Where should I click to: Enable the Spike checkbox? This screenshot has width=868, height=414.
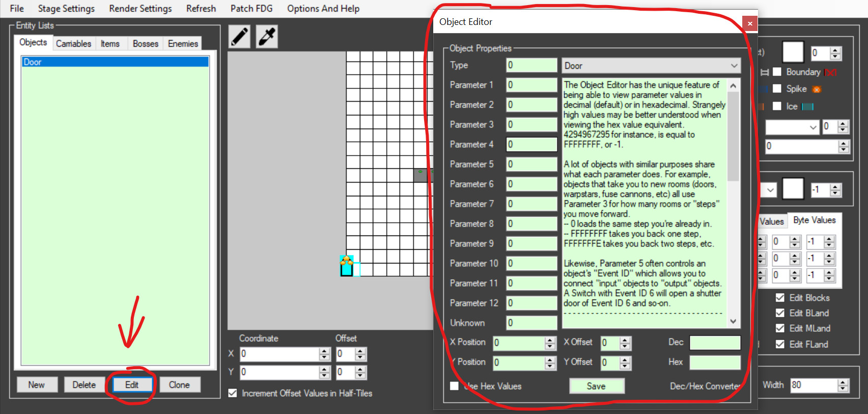click(777, 88)
